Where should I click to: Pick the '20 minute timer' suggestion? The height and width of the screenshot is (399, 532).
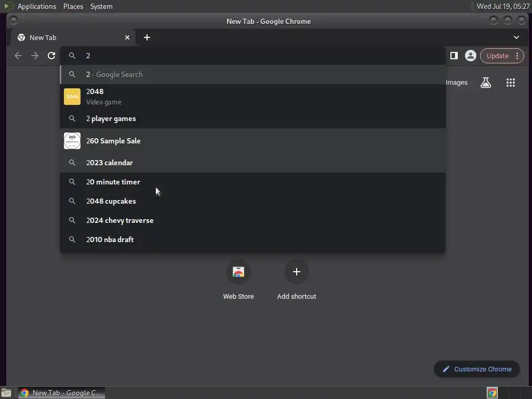pos(253,182)
